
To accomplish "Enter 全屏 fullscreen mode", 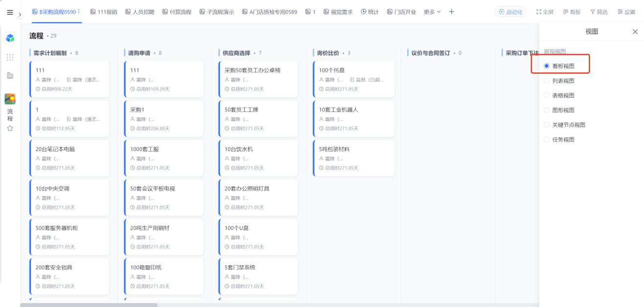I will (x=545, y=12).
